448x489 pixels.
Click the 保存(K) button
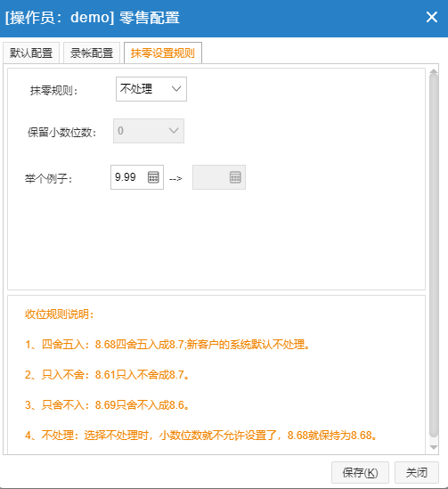pos(360,472)
